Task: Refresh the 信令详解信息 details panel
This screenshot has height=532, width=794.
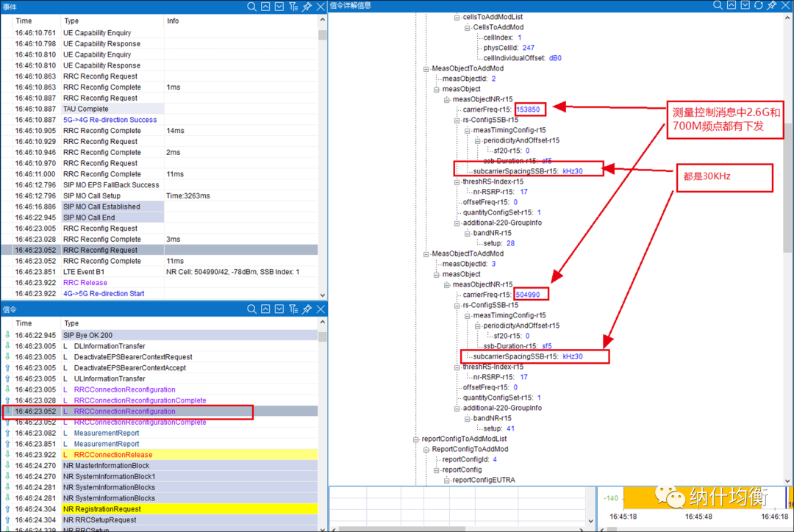Action: pos(759,5)
